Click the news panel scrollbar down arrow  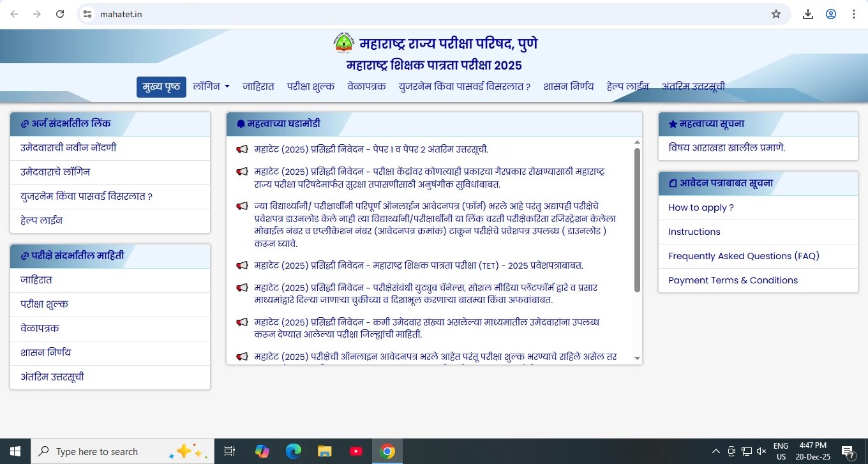(x=636, y=358)
